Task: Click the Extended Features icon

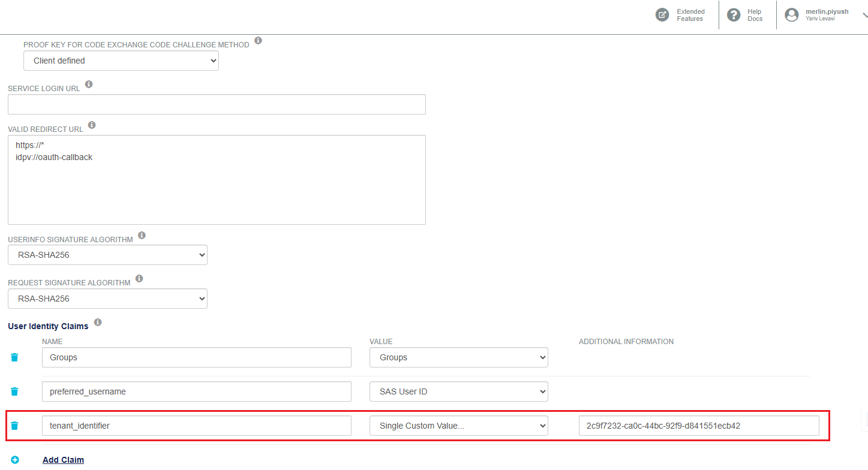Action: click(662, 15)
